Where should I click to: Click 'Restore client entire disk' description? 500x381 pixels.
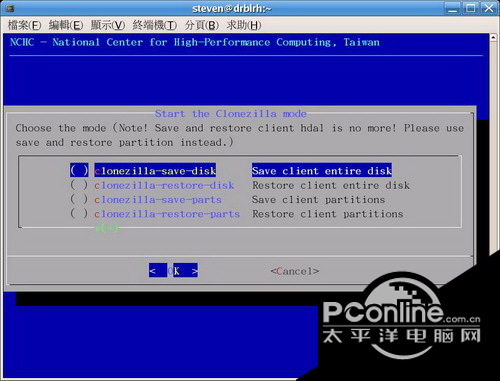(x=331, y=185)
